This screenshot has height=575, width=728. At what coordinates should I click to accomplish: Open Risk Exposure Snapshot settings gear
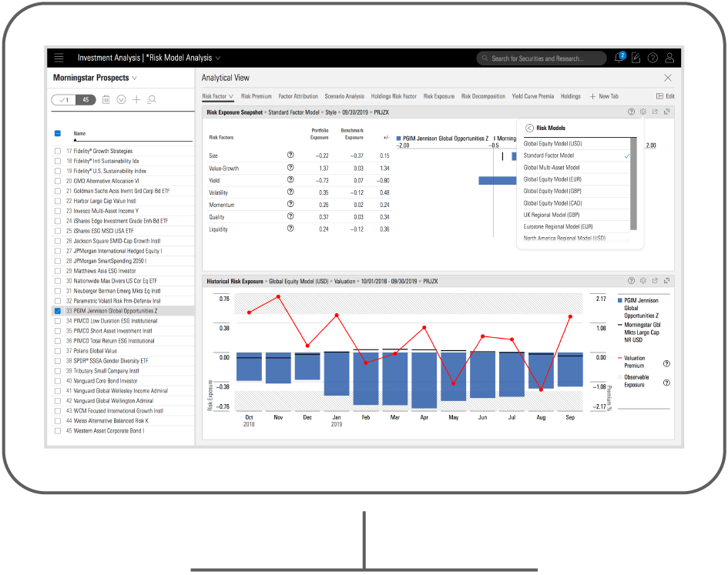[642, 112]
